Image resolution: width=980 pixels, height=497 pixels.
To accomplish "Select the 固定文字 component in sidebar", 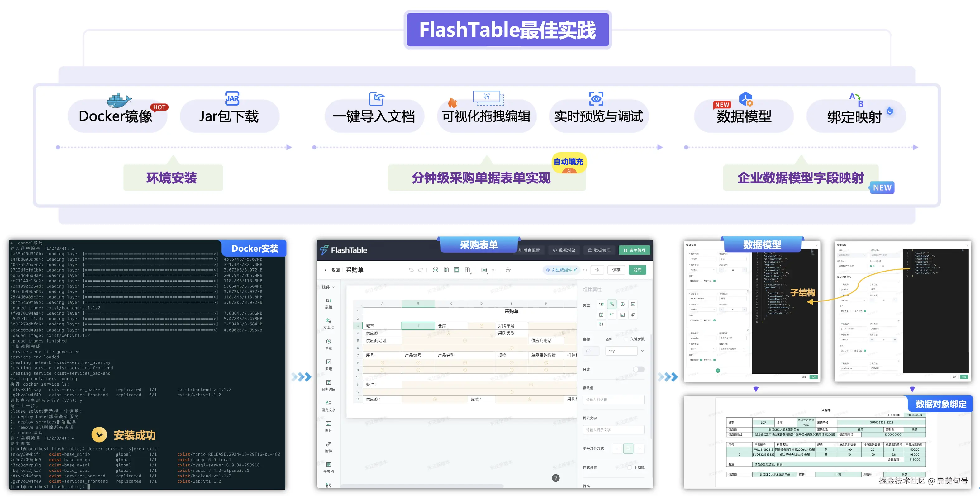I will pos(328,405).
